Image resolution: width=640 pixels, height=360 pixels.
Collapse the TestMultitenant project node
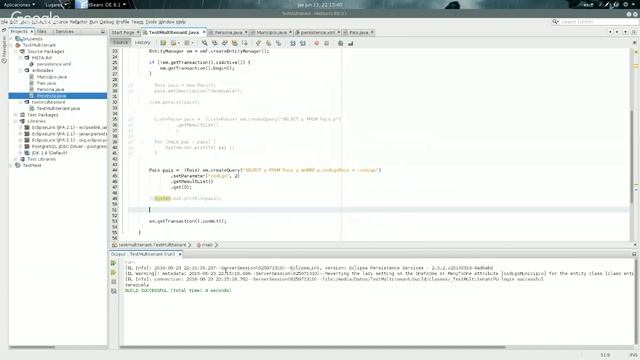(11, 45)
